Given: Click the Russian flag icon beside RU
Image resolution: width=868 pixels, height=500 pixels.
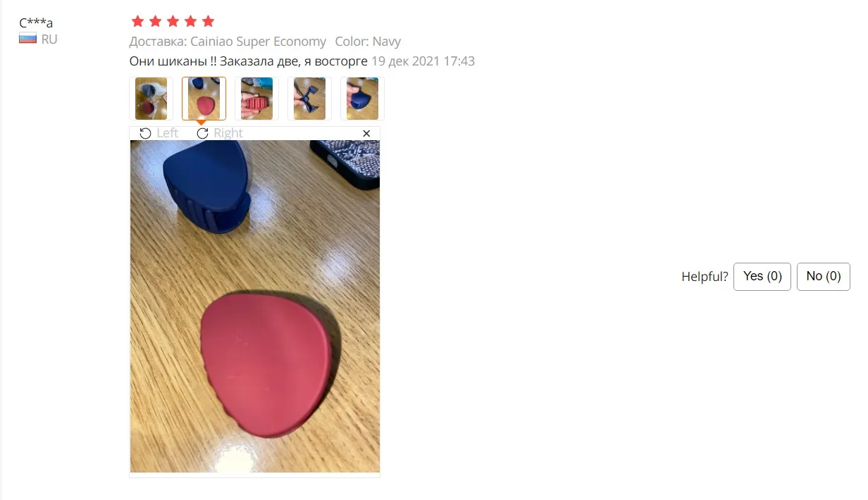Looking at the screenshot, I should pos(27,39).
